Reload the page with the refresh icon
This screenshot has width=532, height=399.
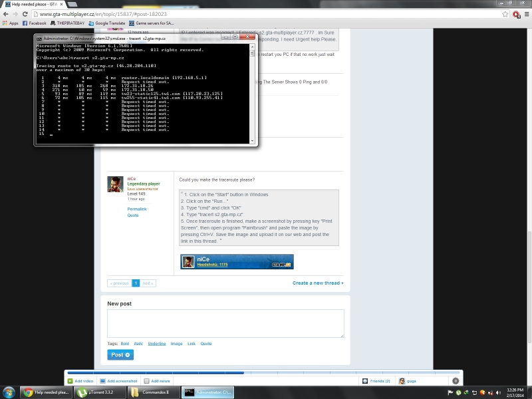26,13
